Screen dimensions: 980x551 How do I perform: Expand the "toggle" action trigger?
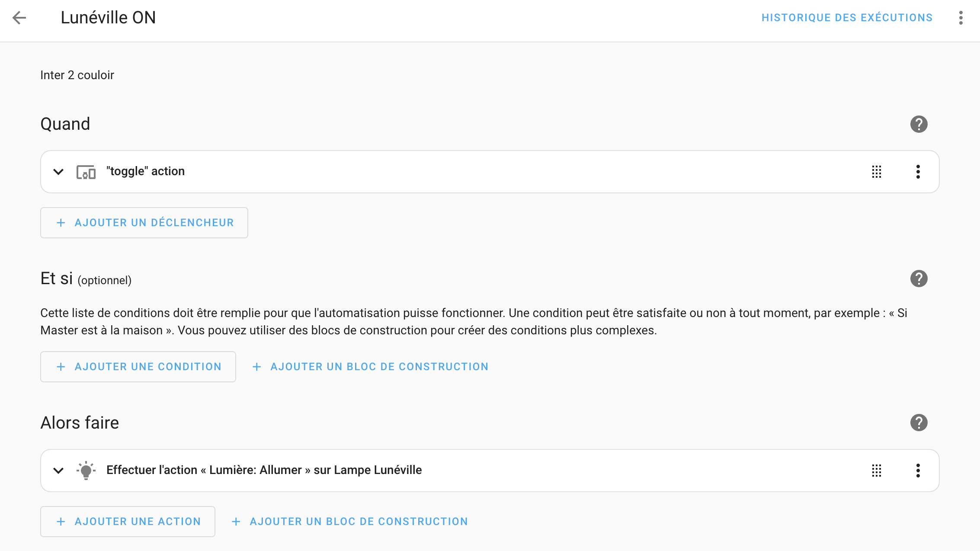(x=58, y=172)
